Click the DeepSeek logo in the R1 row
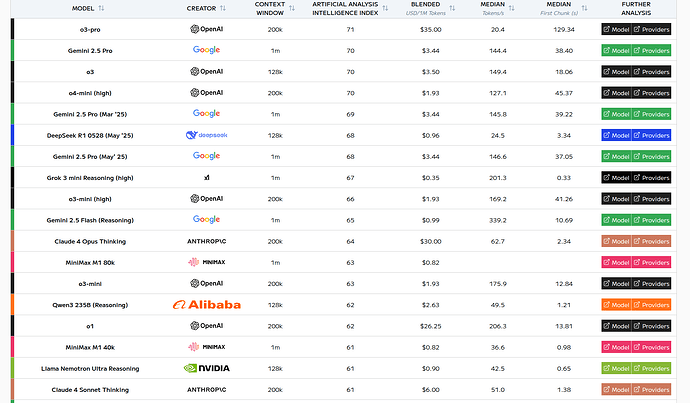The height and width of the screenshot is (403, 690). pos(206,135)
